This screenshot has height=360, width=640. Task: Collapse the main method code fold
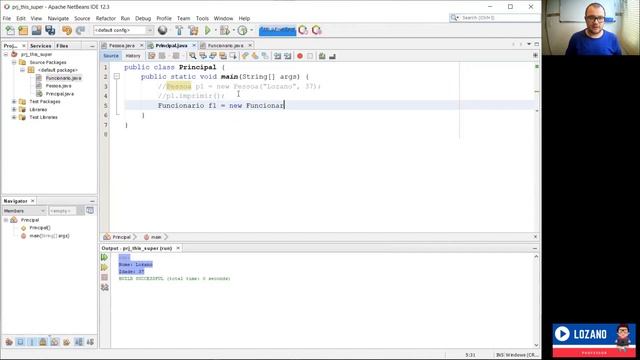(117, 76)
